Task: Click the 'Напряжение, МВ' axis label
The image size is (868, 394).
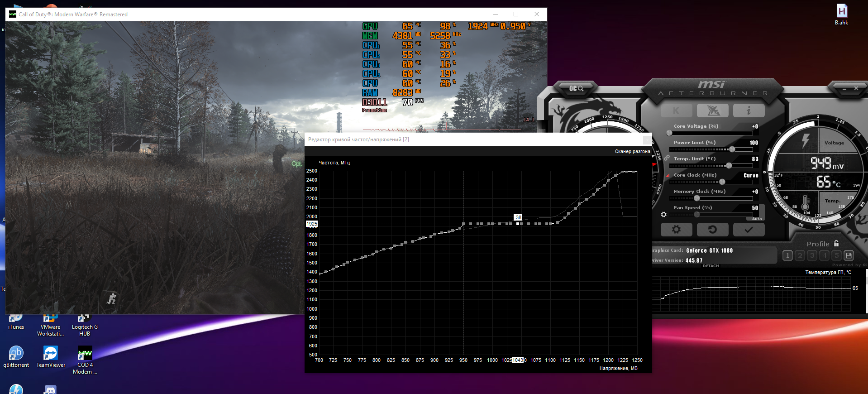Action: click(x=618, y=368)
